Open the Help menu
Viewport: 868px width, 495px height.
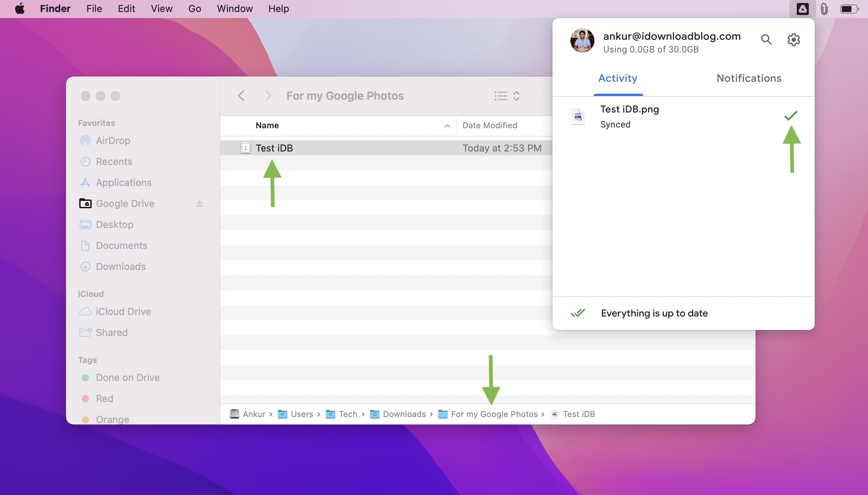pyautogui.click(x=278, y=9)
